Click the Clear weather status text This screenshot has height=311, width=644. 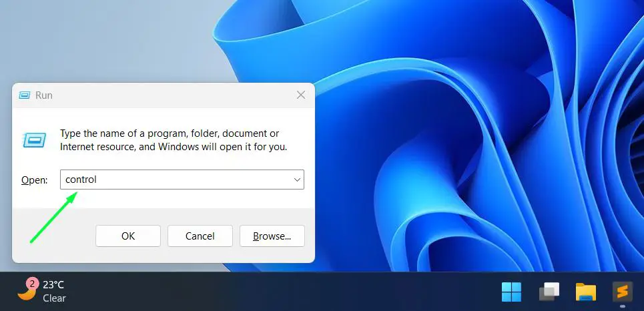(x=54, y=298)
